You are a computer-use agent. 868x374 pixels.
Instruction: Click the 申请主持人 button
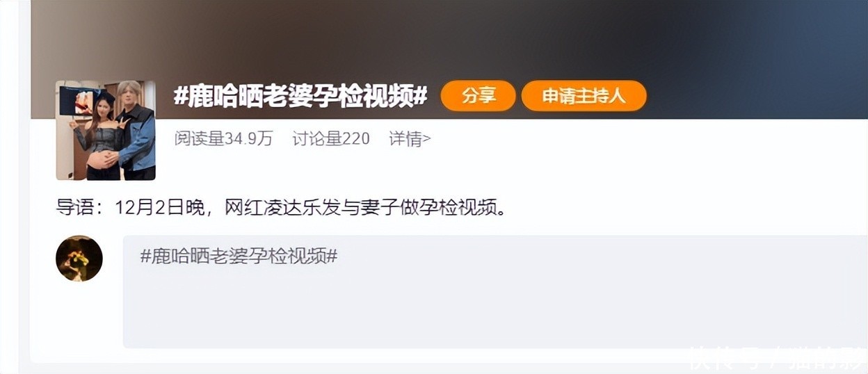click(x=584, y=96)
